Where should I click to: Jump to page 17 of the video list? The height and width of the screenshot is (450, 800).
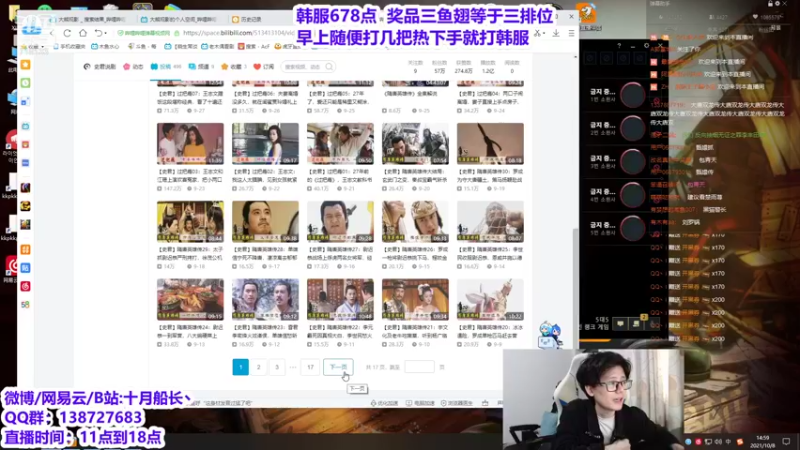(x=310, y=367)
